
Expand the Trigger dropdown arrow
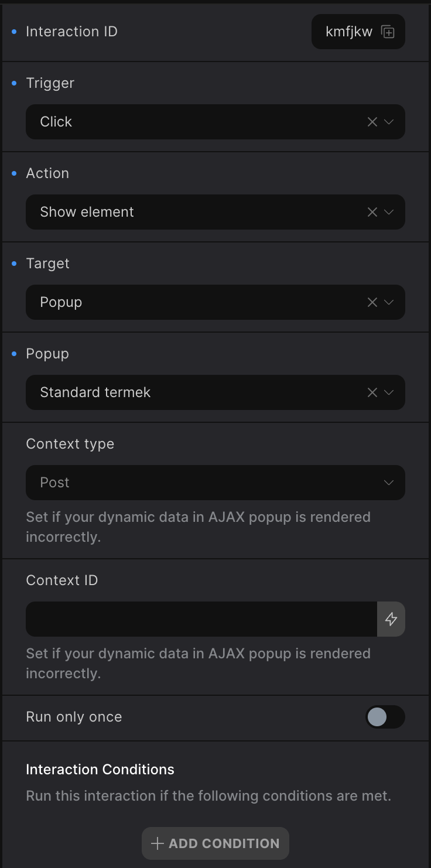pos(389,122)
